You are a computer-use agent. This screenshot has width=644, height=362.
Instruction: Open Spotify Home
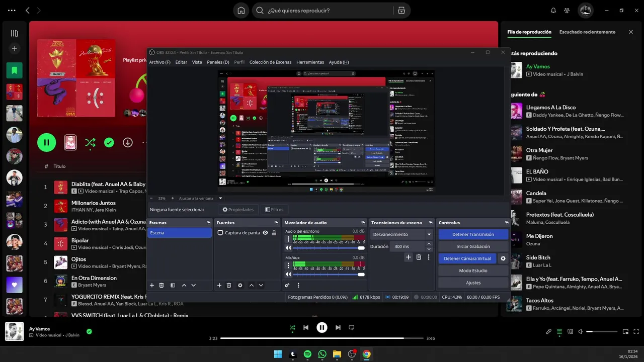point(242,10)
